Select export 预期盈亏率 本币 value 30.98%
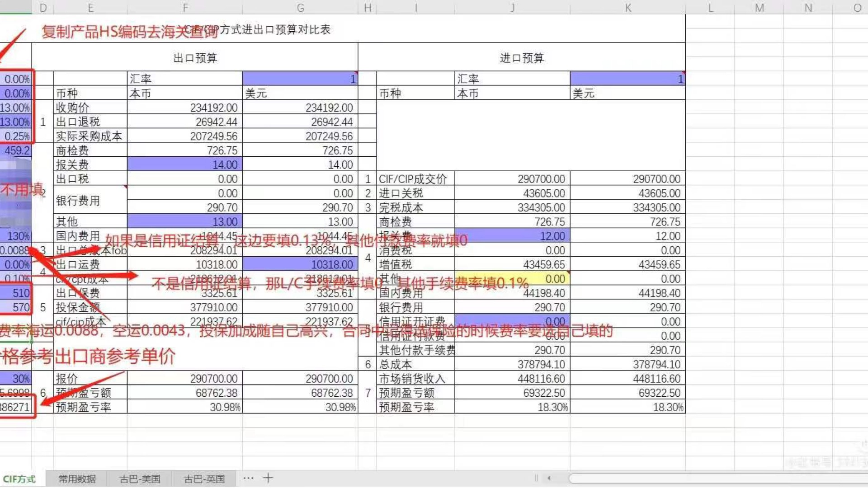The height and width of the screenshot is (488, 868). (x=185, y=407)
